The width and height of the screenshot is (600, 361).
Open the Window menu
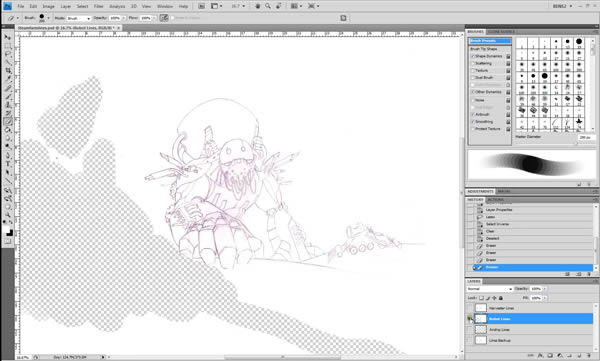[x=165, y=7]
